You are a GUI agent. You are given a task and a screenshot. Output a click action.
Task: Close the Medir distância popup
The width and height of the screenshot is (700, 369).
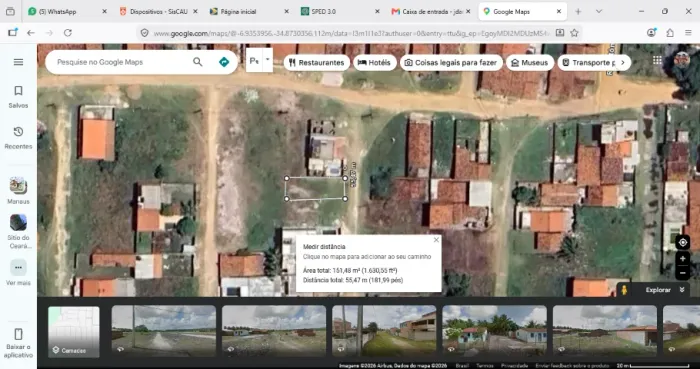436,240
